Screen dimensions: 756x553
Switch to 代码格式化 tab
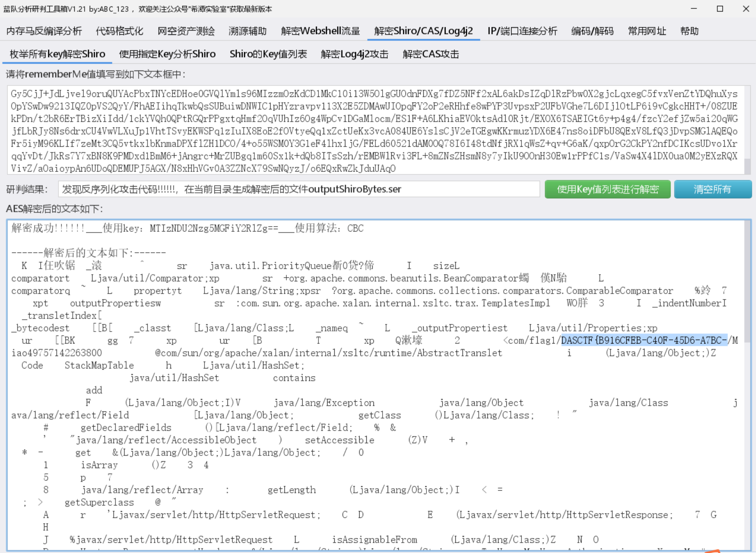point(119,31)
